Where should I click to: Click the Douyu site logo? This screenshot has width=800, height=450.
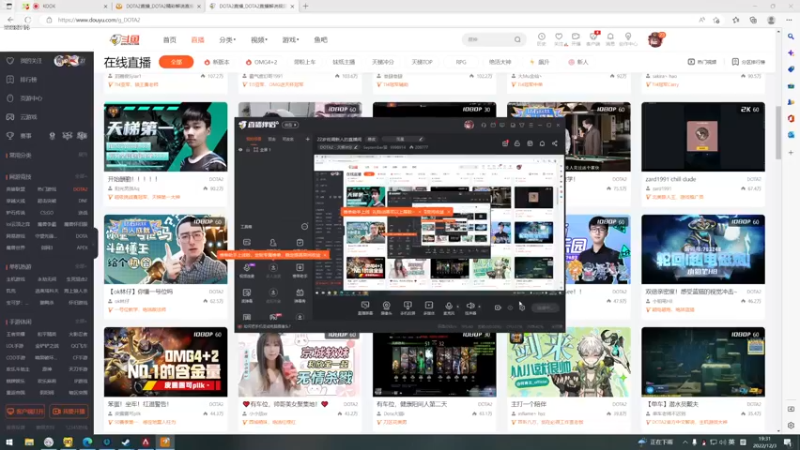125,40
